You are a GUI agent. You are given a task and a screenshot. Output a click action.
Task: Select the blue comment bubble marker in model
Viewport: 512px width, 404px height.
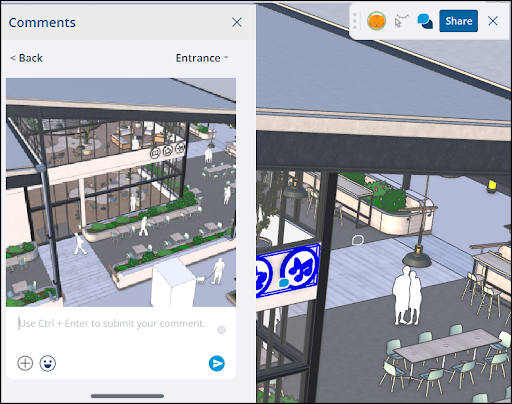[x=284, y=283]
